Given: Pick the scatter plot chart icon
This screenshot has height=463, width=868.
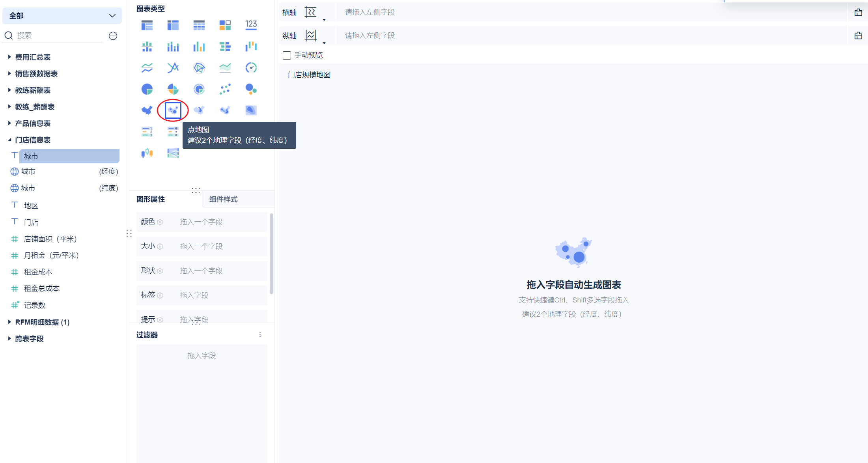Looking at the screenshot, I should [225, 89].
